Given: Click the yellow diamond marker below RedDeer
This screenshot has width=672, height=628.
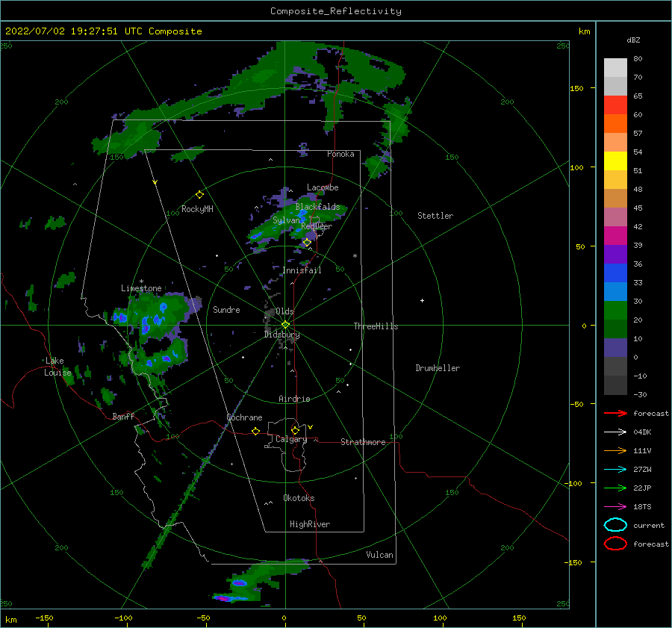Looking at the screenshot, I should [x=307, y=243].
